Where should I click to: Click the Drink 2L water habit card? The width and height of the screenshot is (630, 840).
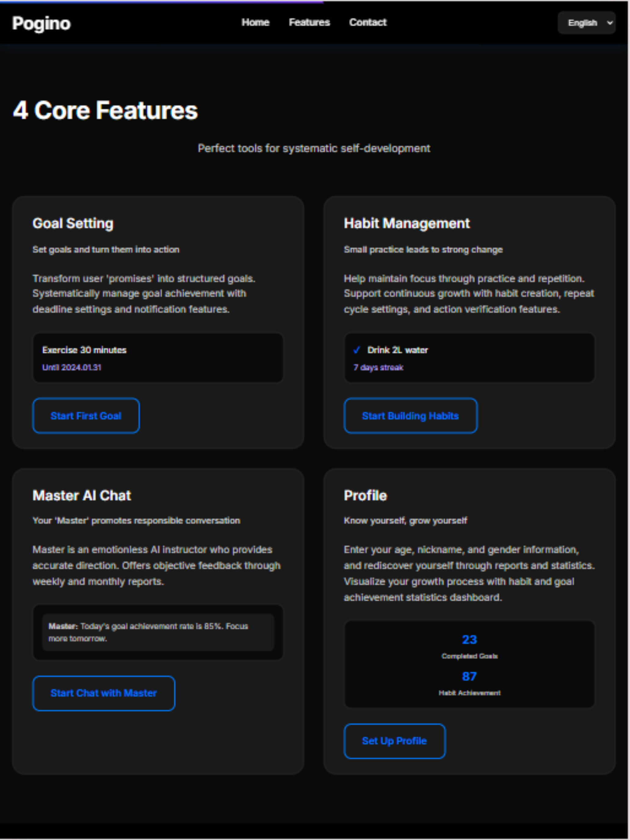pyautogui.click(x=469, y=358)
